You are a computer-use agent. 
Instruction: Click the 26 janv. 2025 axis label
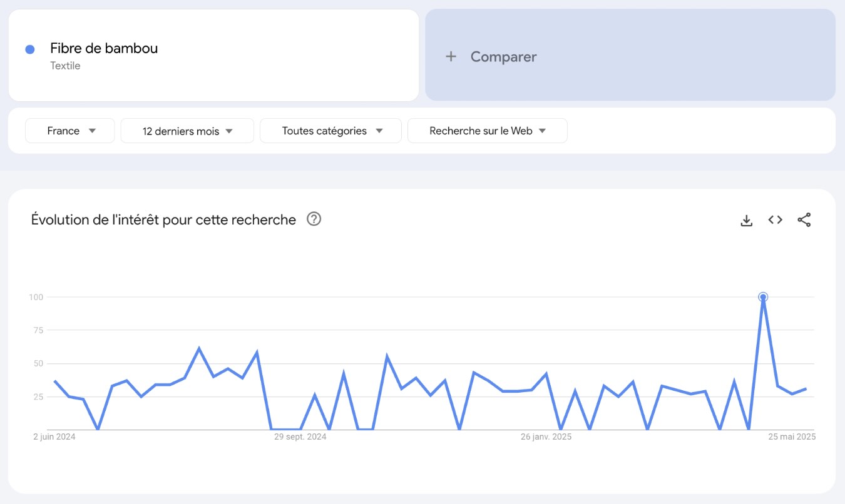[x=546, y=437]
